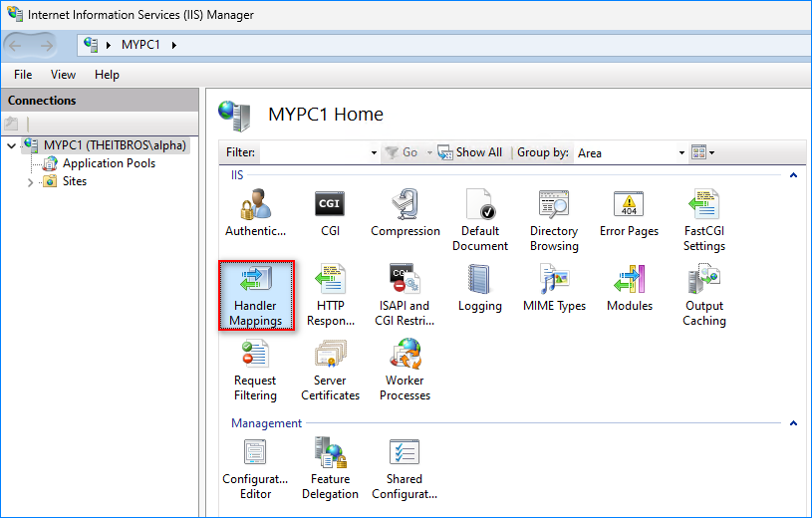Open FastCGI Settings
This screenshot has height=518, width=812.
tap(704, 221)
